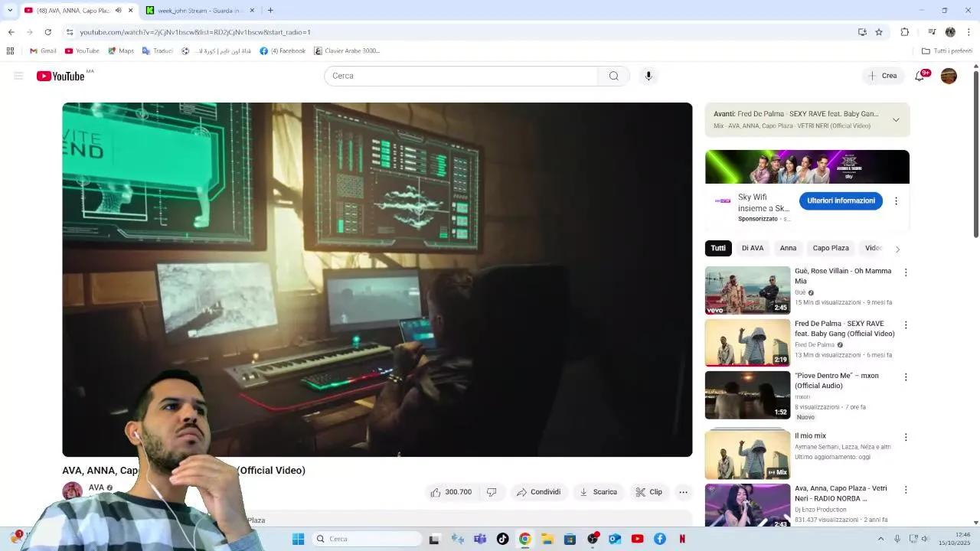Mute the playing YouTube tab audio
Viewport: 980px width, 551px height.
point(118,11)
